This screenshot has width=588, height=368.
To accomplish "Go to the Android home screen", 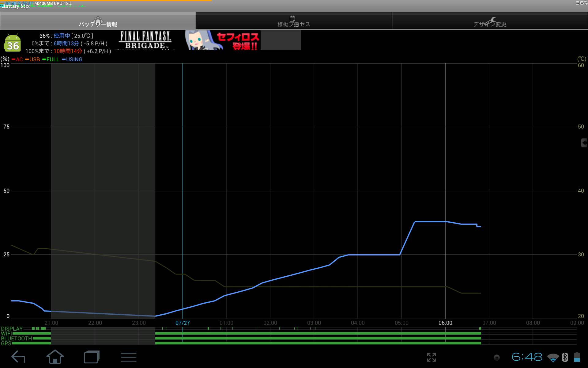I will [x=55, y=357].
